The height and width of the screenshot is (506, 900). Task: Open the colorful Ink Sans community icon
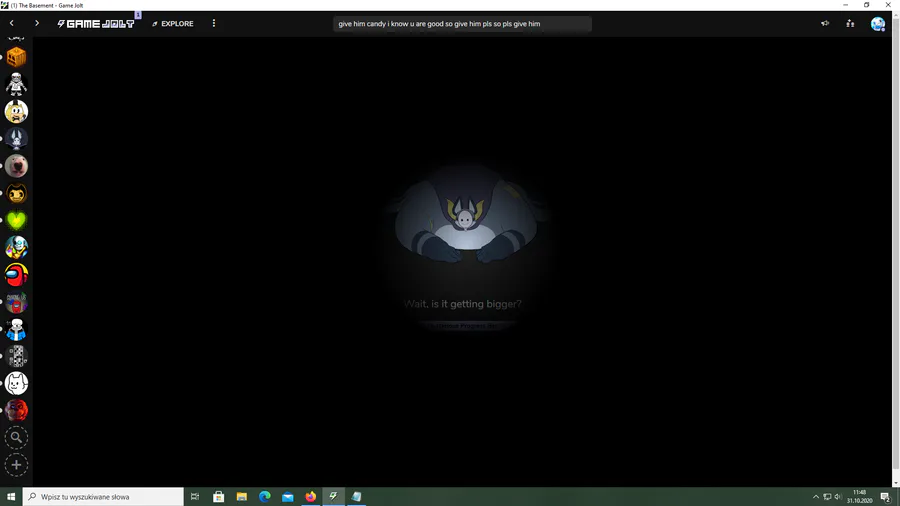coord(16,247)
